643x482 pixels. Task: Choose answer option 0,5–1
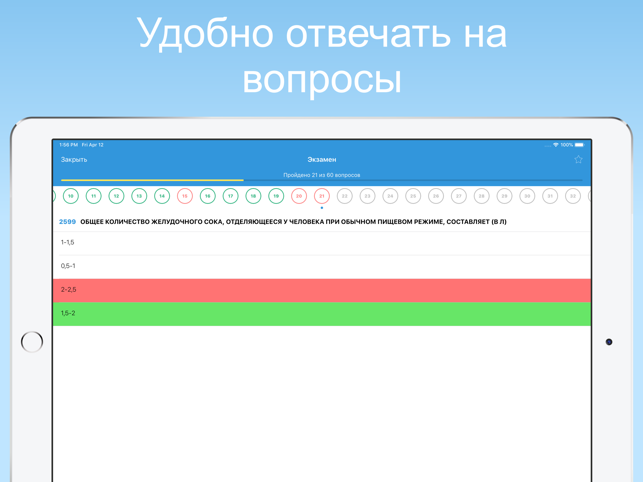(321, 266)
